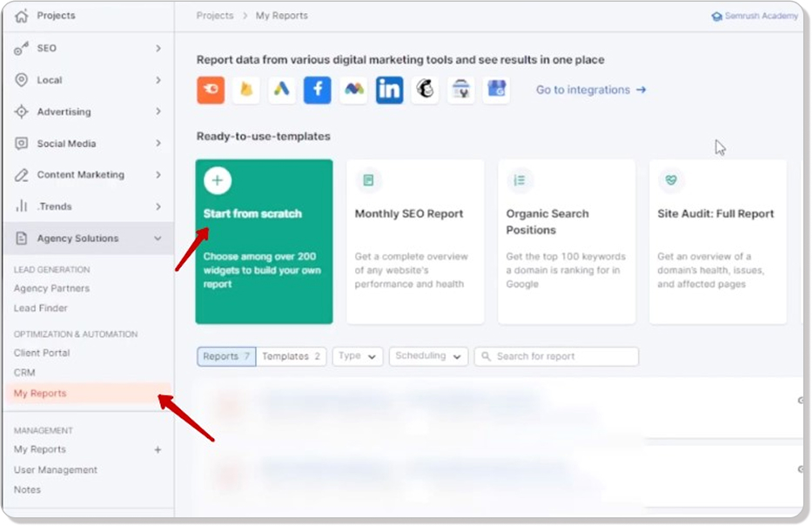The height and width of the screenshot is (526, 812).
Task: Select the Site Audit: Full Report card
Action: click(x=718, y=241)
